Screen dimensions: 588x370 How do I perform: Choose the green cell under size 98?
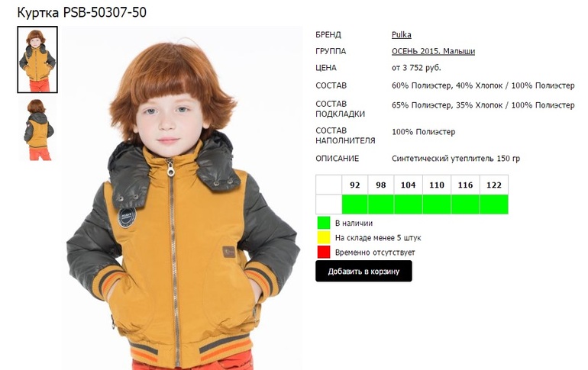click(x=381, y=204)
